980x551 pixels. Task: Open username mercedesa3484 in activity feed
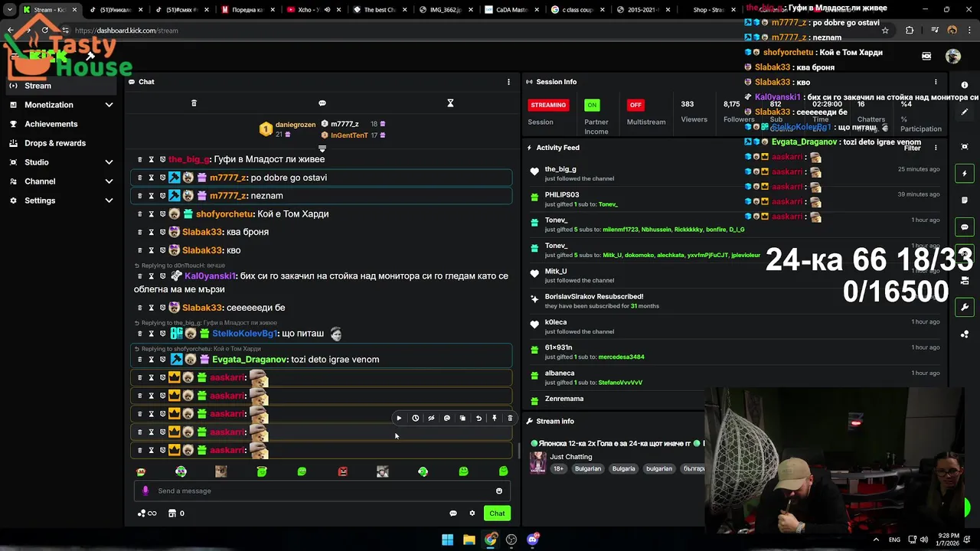(x=621, y=357)
